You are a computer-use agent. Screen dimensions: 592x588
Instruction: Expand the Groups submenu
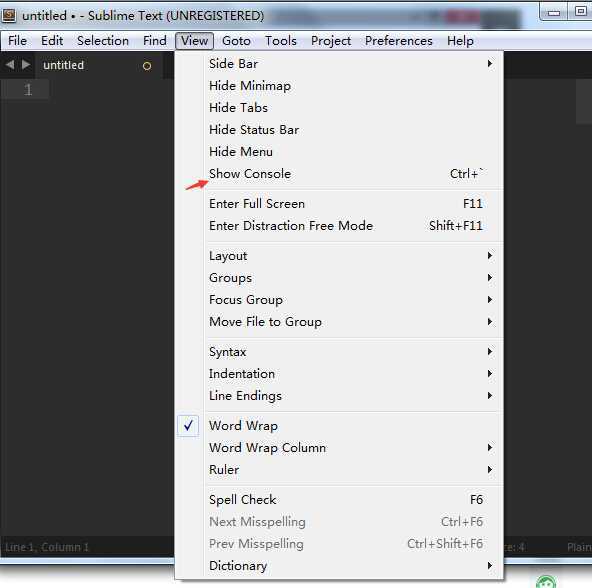(339, 278)
